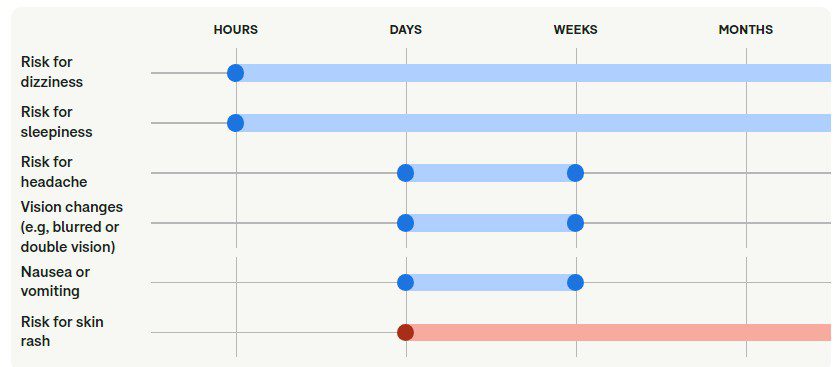Select the headache end dot at Weeks

[x=575, y=173]
